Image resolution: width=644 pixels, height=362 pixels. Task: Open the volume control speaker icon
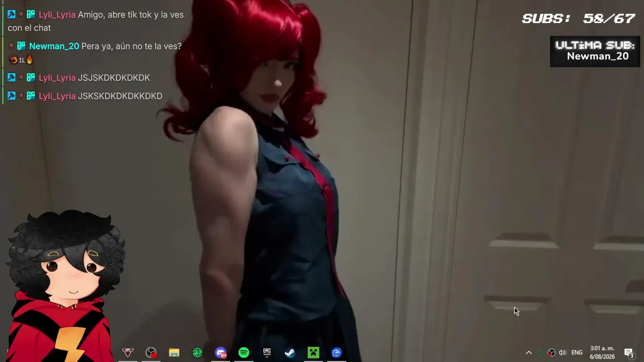[562, 353]
